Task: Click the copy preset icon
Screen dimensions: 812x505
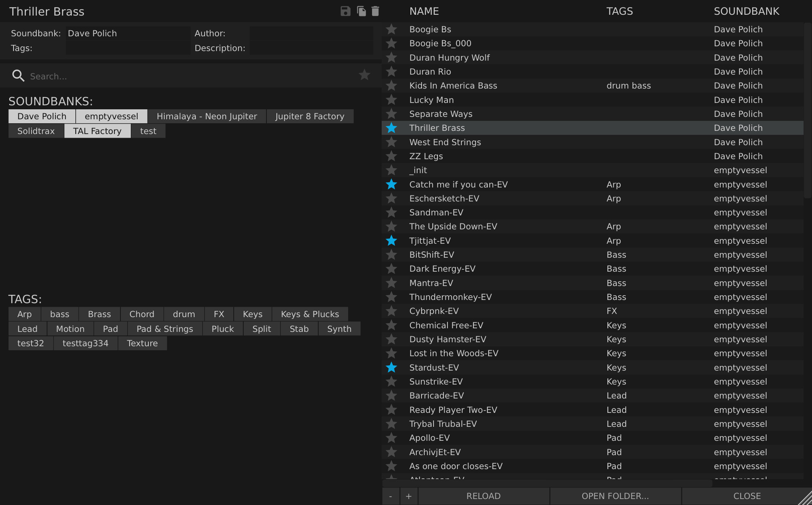Action: pos(361,11)
